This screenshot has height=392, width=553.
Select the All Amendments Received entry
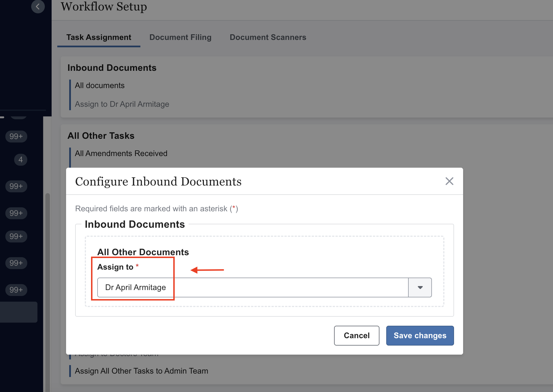[x=121, y=154]
